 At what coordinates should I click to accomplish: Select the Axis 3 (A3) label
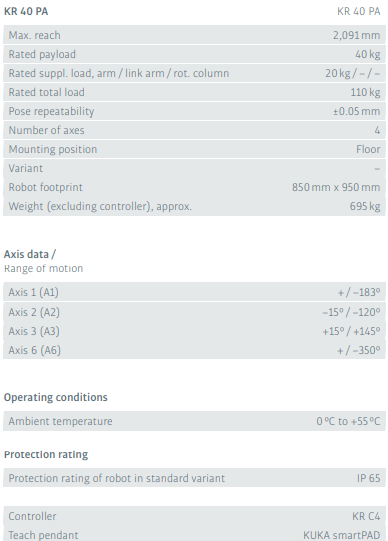click(x=34, y=331)
